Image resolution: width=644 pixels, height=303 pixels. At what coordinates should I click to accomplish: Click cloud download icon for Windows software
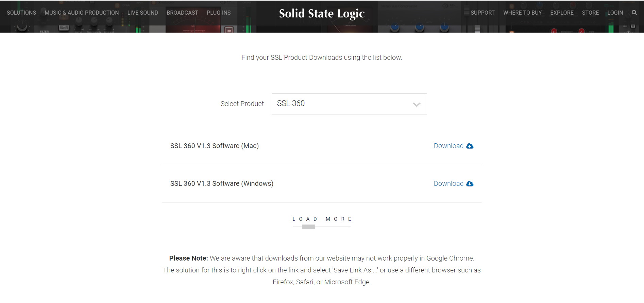470,184
